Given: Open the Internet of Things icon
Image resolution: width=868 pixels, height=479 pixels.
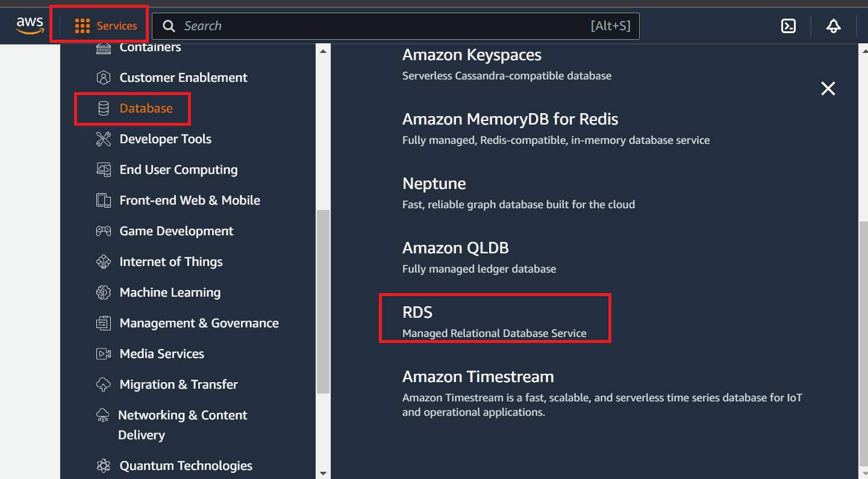Looking at the screenshot, I should 103,261.
